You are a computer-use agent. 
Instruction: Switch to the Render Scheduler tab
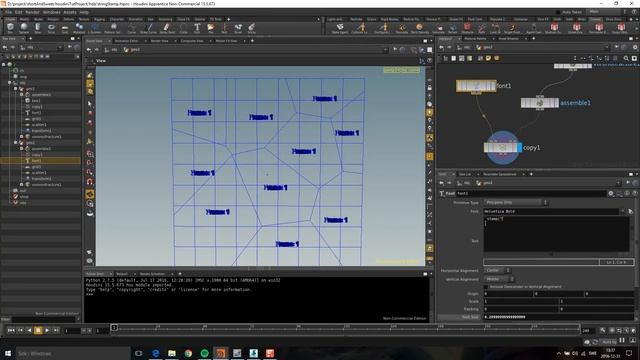[x=152, y=274]
